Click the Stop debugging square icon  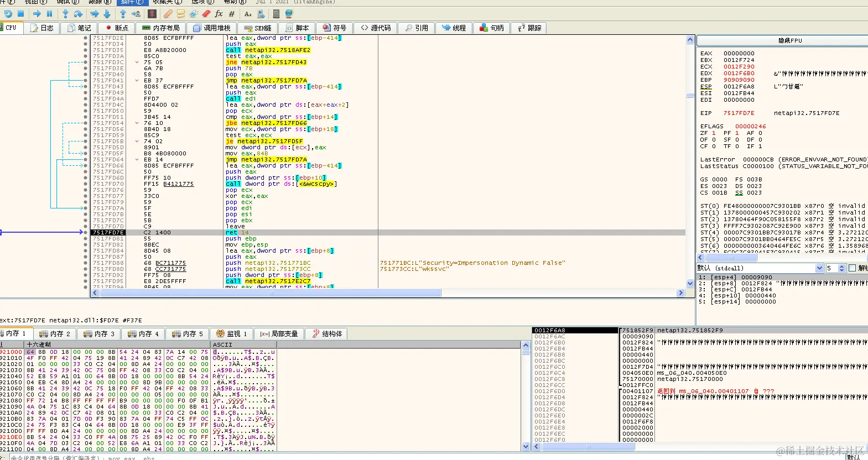coord(21,14)
